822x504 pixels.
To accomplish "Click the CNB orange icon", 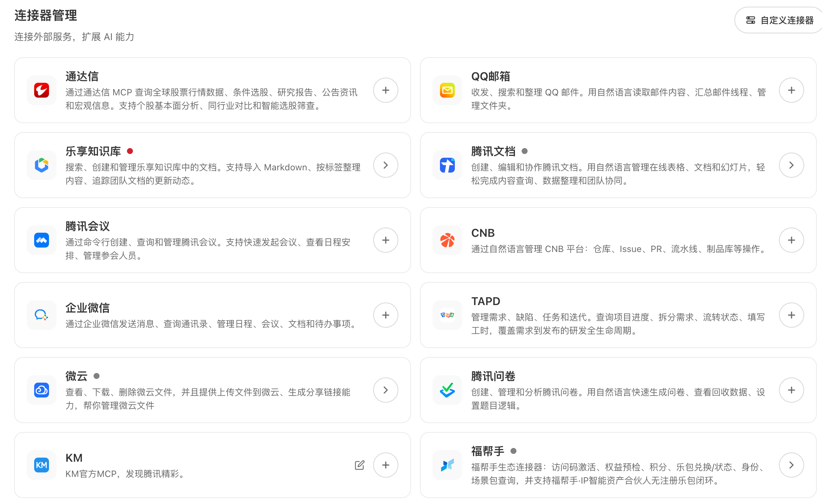I will (447, 240).
